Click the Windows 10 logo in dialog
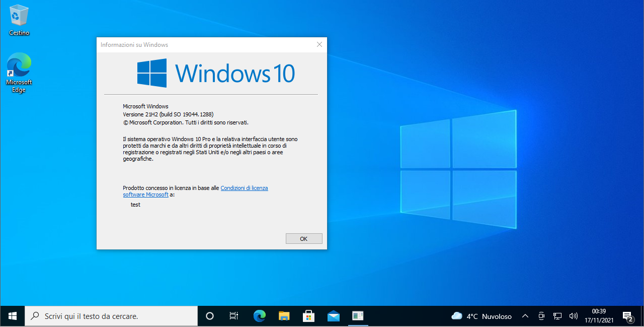The image size is (644, 327). click(216, 73)
